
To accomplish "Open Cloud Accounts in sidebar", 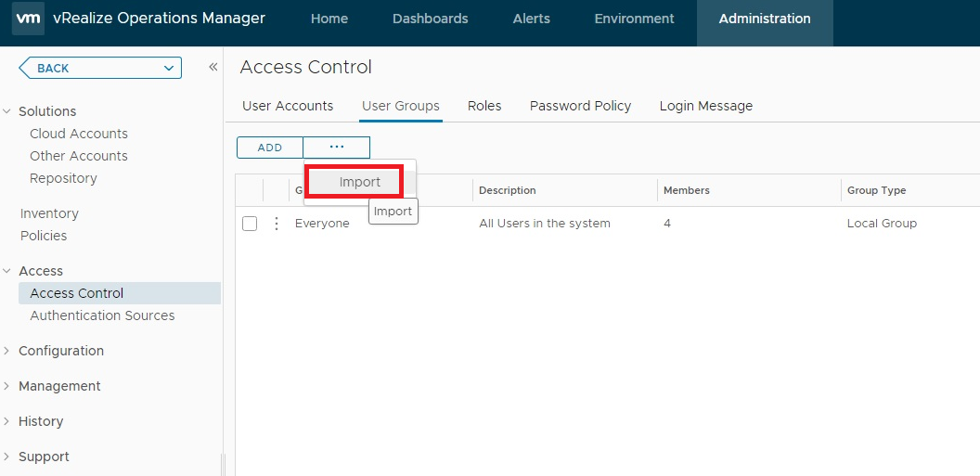I will [x=79, y=134].
